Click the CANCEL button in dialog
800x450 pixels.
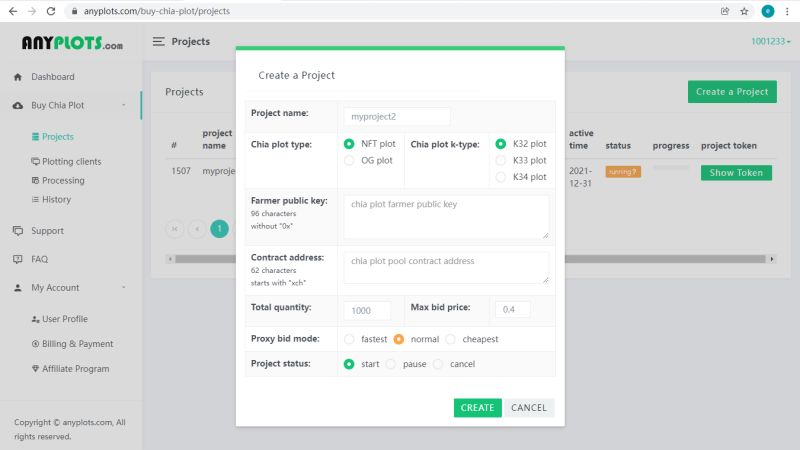click(529, 408)
